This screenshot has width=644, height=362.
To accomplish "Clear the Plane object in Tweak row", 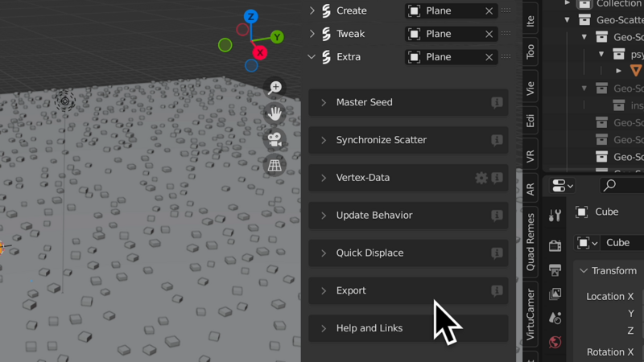I will coord(489,34).
